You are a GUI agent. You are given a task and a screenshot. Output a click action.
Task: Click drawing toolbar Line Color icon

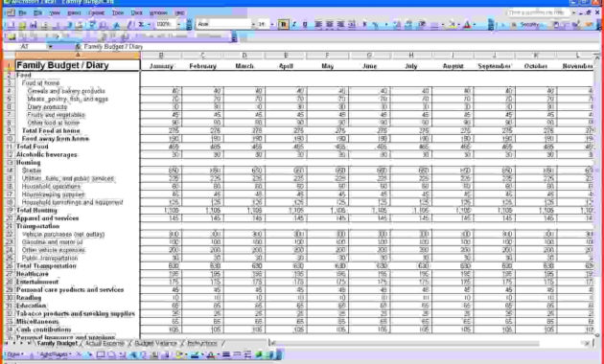coord(196,354)
